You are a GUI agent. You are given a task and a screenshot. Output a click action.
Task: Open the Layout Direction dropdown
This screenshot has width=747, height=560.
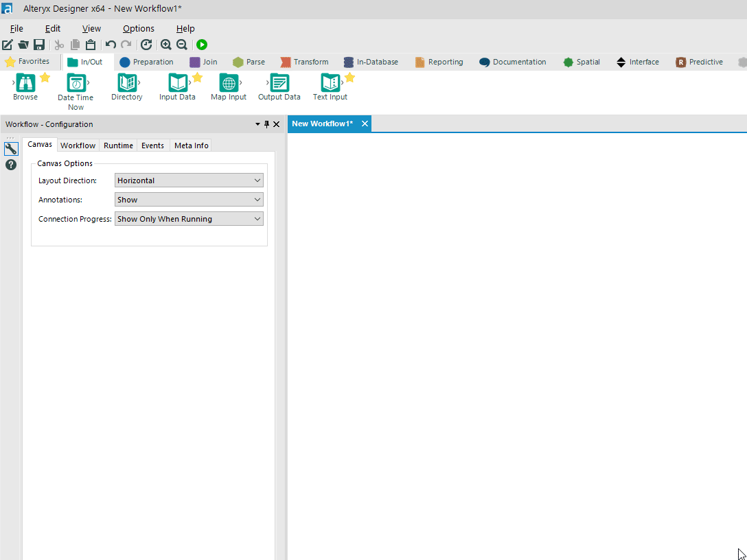tap(189, 180)
